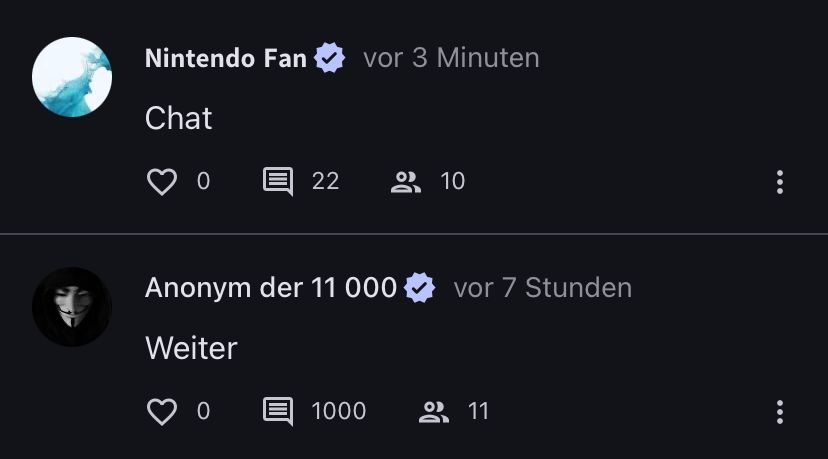Click the Guy Fawkes mask avatar
The image size is (828, 459).
(x=72, y=307)
